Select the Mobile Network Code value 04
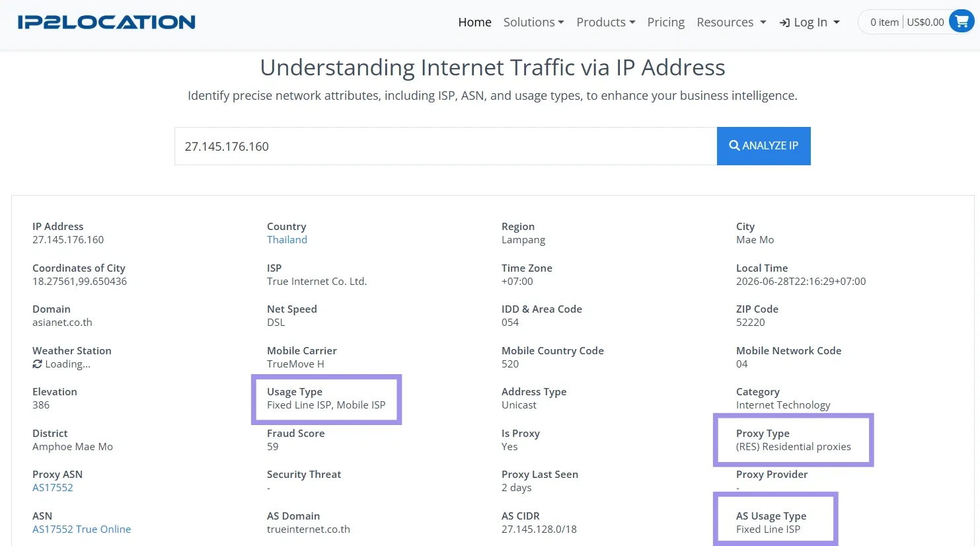This screenshot has height=546, width=980. [741, 364]
